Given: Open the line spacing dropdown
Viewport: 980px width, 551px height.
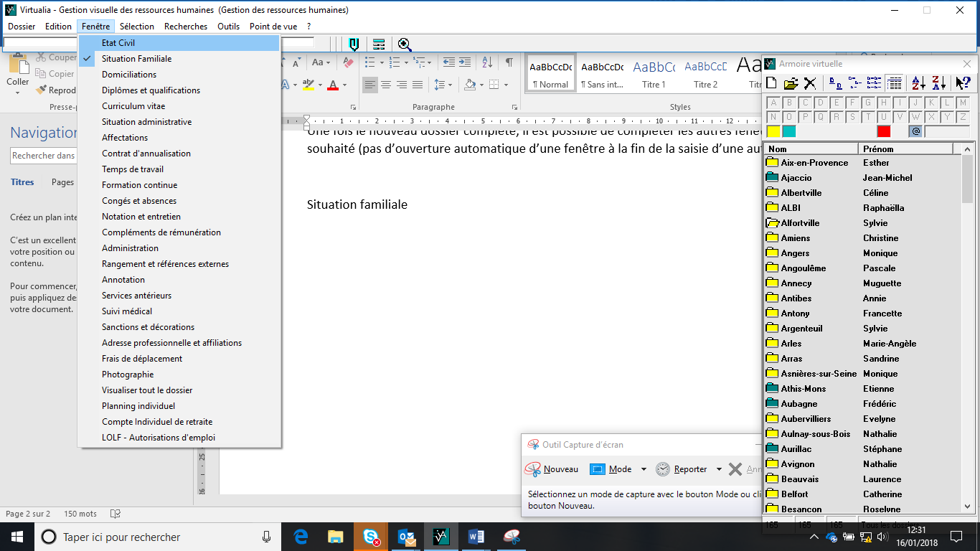Looking at the screenshot, I should click(450, 85).
